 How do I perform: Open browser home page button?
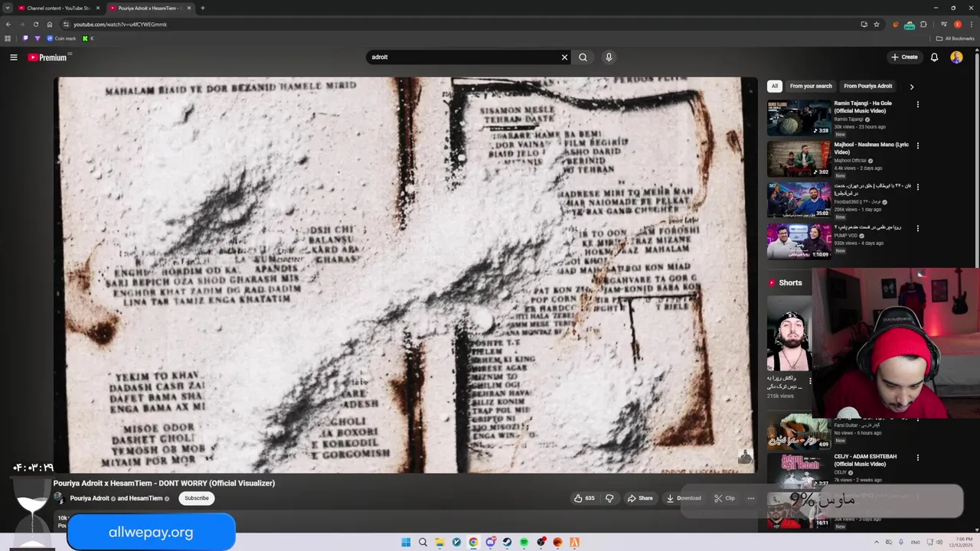[x=50, y=24]
